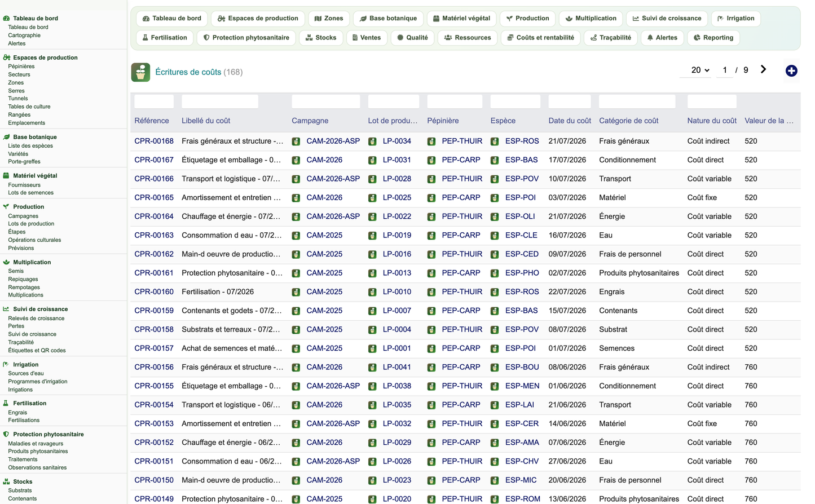Click the sidebar Base botanique leaf icon
The width and height of the screenshot is (815, 504).
6,137
